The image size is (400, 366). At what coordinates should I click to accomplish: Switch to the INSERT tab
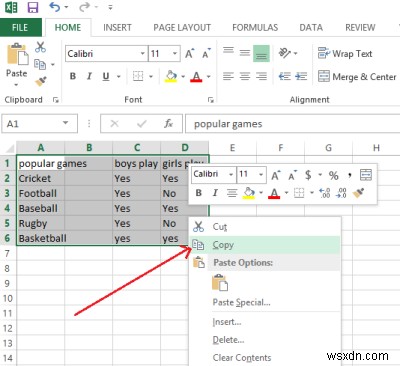click(x=117, y=27)
